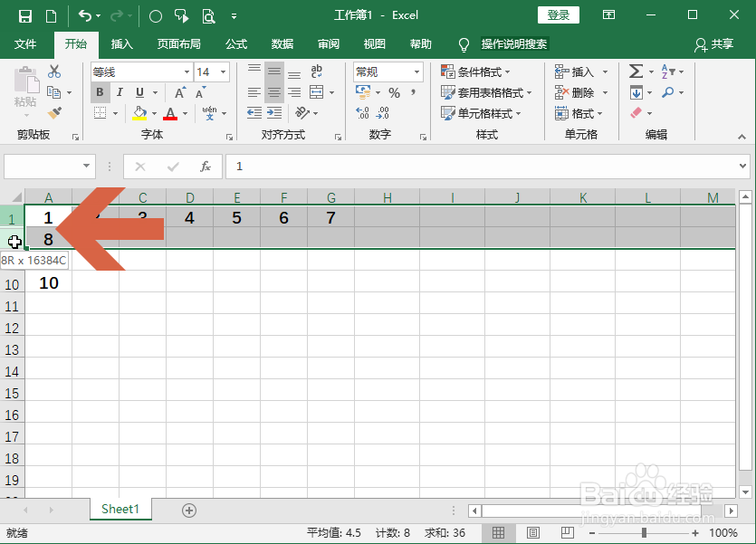Toggle center horizontal alignment
This screenshot has width=756, height=544.
coord(274,92)
